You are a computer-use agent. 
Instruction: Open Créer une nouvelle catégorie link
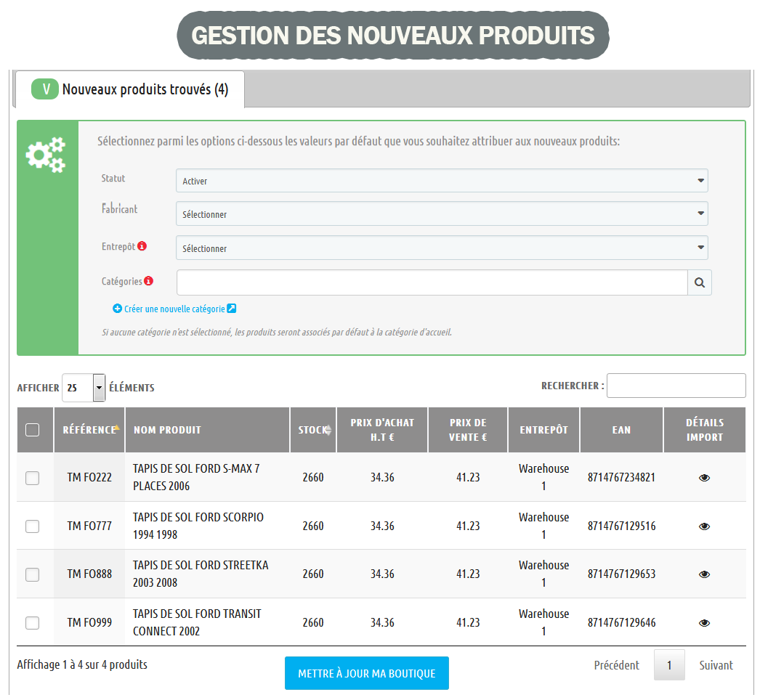coord(174,309)
